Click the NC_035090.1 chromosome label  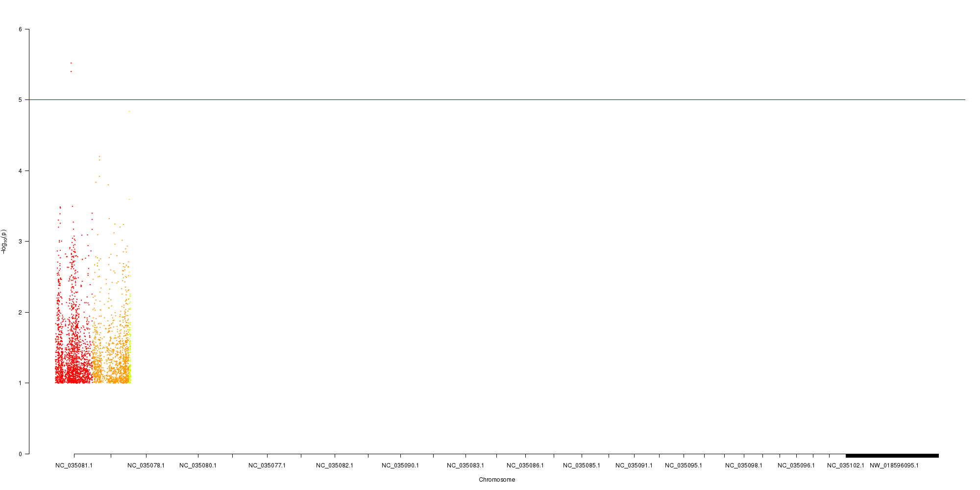(x=400, y=465)
